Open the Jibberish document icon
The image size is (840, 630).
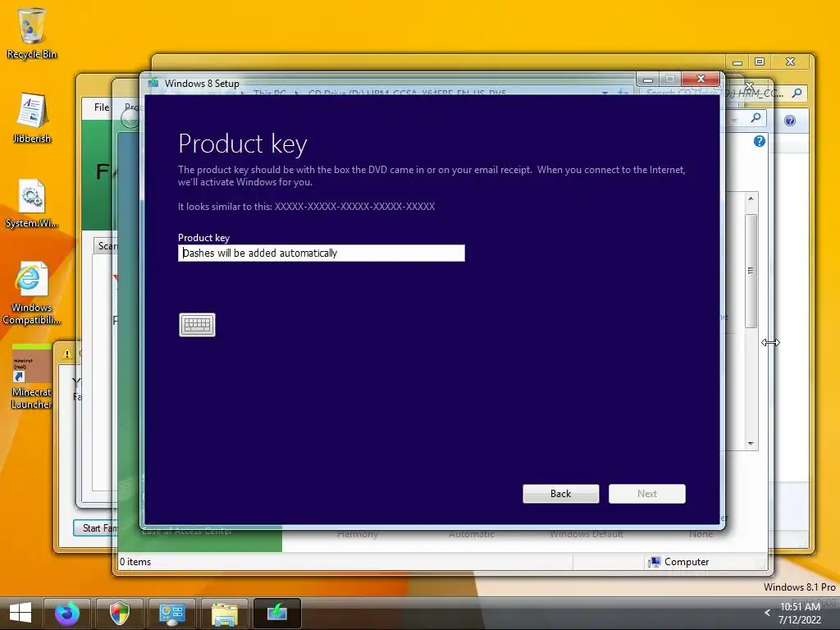point(32,118)
